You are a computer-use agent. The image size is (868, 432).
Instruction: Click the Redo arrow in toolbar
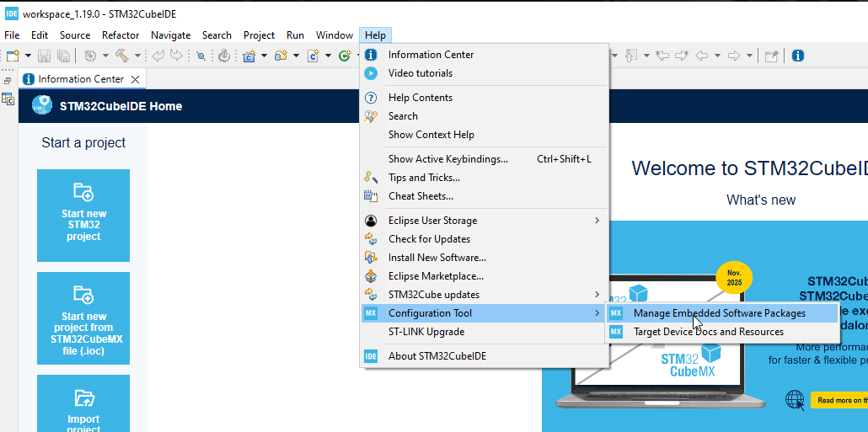tap(176, 55)
